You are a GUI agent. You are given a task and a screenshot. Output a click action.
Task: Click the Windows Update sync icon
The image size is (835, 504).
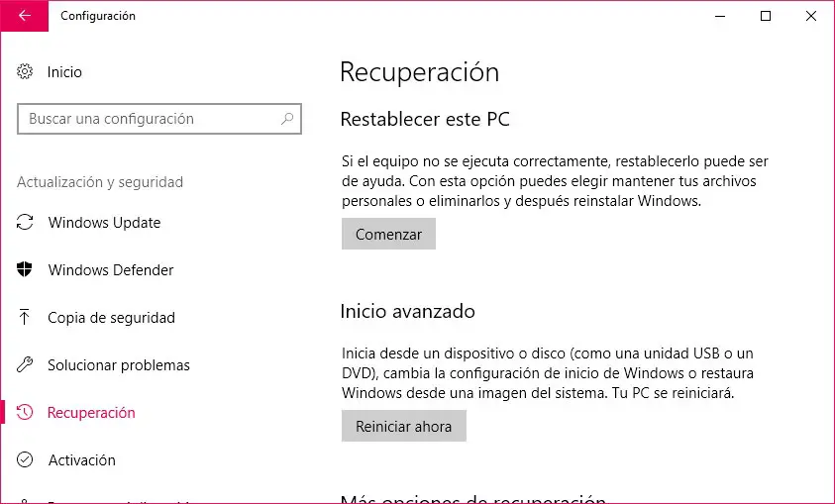(x=26, y=223)
